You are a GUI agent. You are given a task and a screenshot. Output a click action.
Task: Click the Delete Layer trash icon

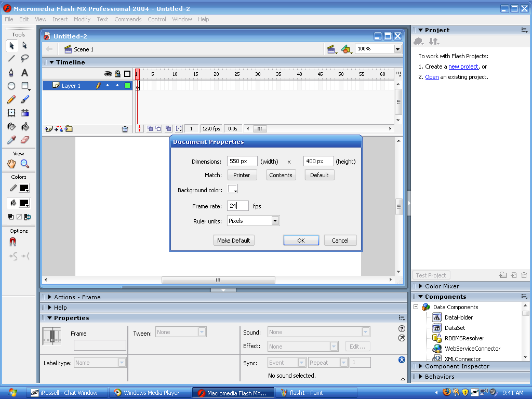point(125,128)
